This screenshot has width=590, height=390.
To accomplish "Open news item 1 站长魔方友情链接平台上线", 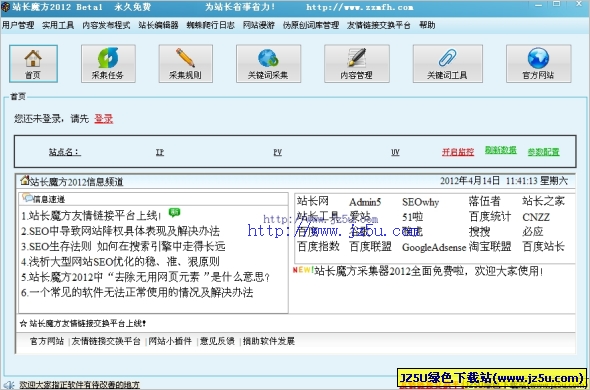I will pos(91,216).
